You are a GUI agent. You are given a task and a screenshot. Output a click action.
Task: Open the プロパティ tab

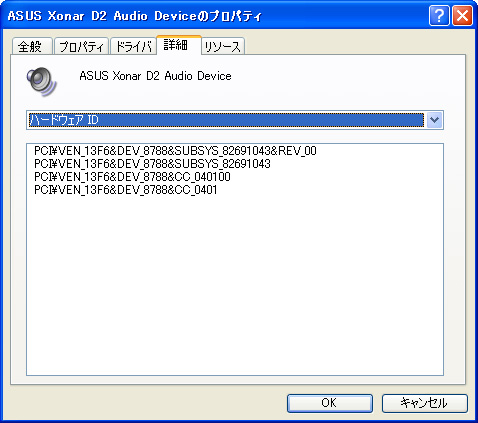(x=81, y=46)
